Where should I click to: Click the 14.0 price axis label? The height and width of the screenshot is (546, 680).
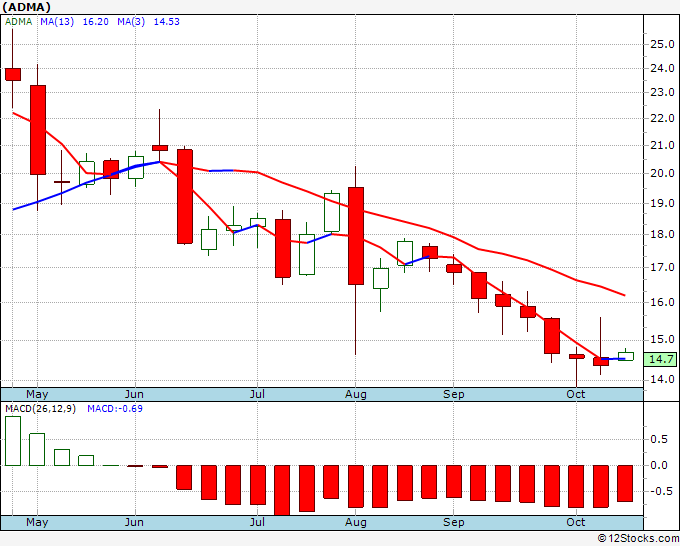(662, 379)
